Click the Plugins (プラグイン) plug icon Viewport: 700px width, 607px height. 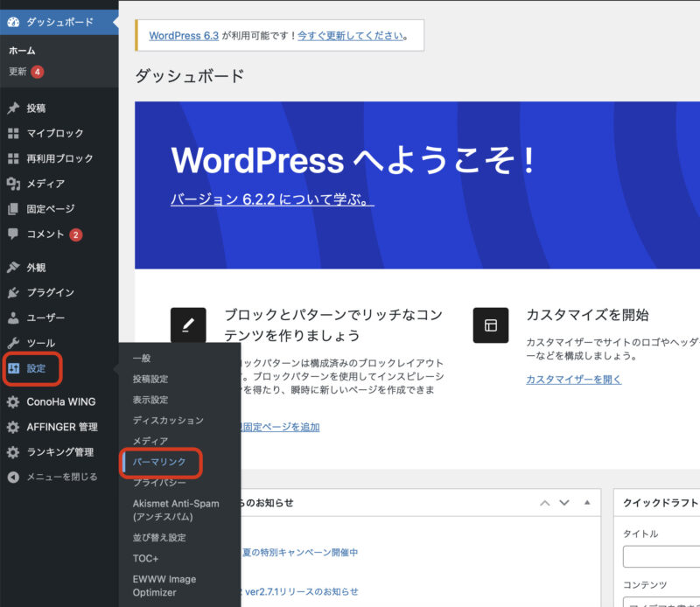[13, 292]
